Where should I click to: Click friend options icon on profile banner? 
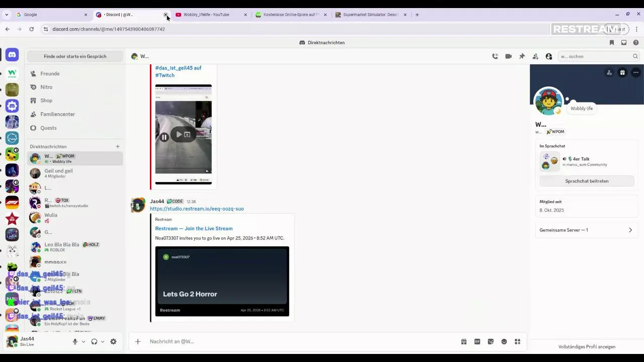pos(609,73)
